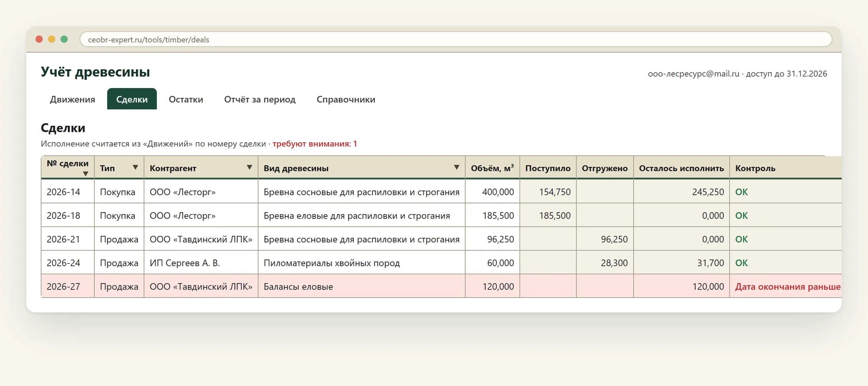Click the received value 154,750
This screenshot has height=386, width=868.
(x=555, y=192)
